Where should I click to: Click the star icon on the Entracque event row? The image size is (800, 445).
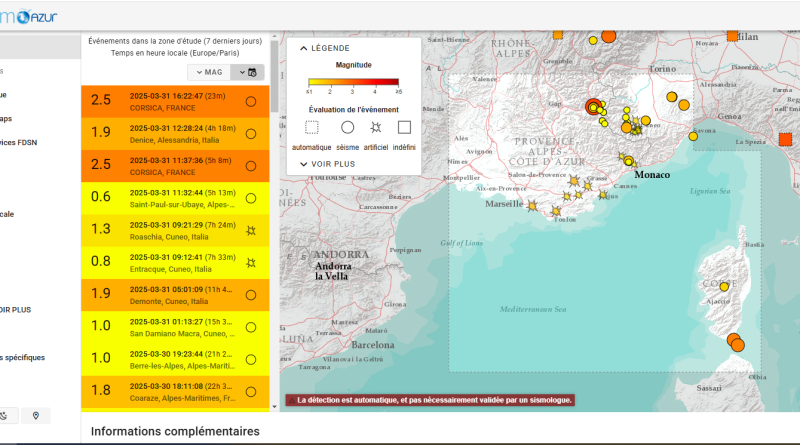tap(251, 262)
